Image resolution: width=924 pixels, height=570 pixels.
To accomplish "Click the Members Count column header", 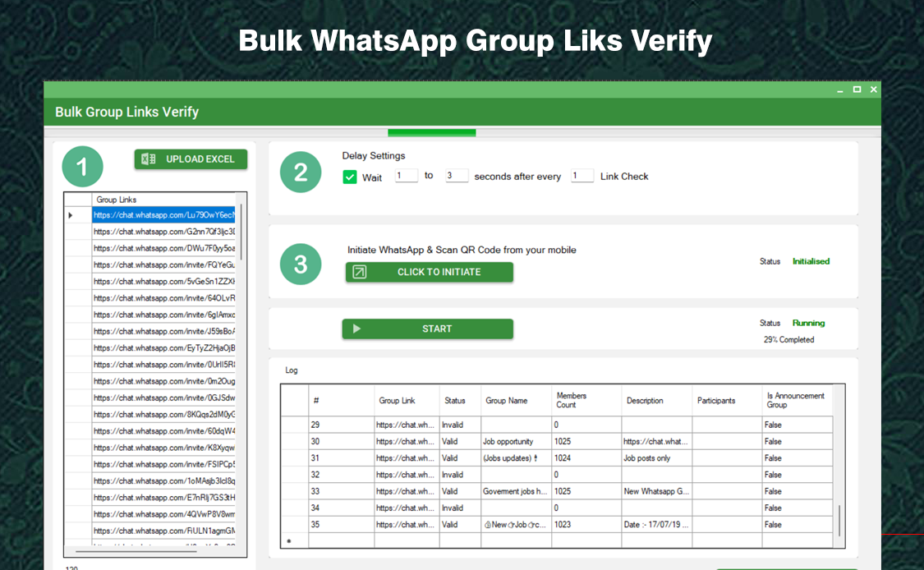I will pyautogui.click(x=586, y=400).
